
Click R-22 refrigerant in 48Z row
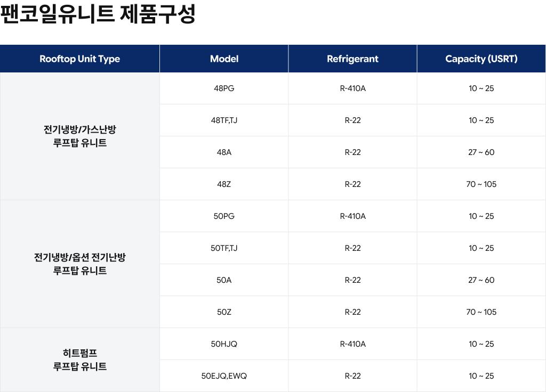click(352, 184)
